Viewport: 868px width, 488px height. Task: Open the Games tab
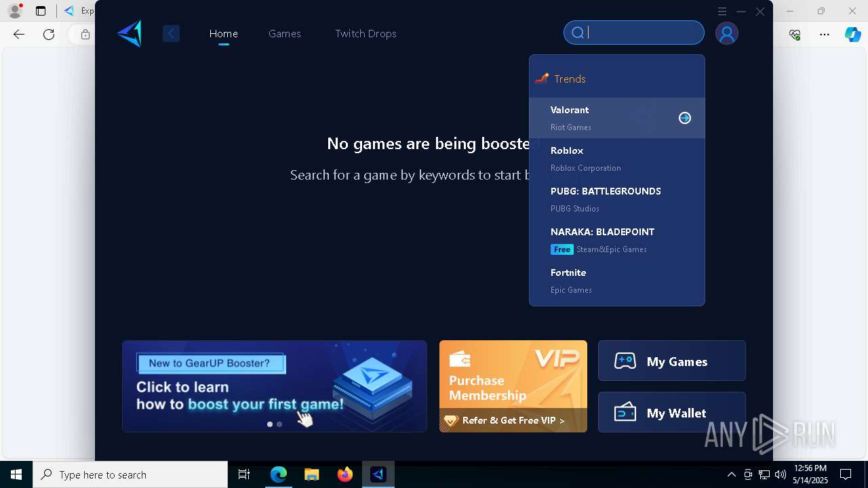point(285,33)
